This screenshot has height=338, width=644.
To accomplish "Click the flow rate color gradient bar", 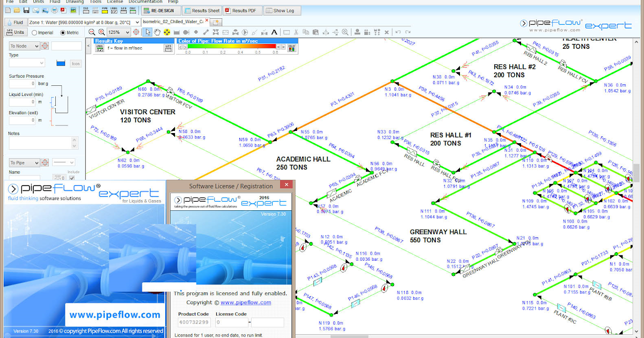I will click(232, 46).
